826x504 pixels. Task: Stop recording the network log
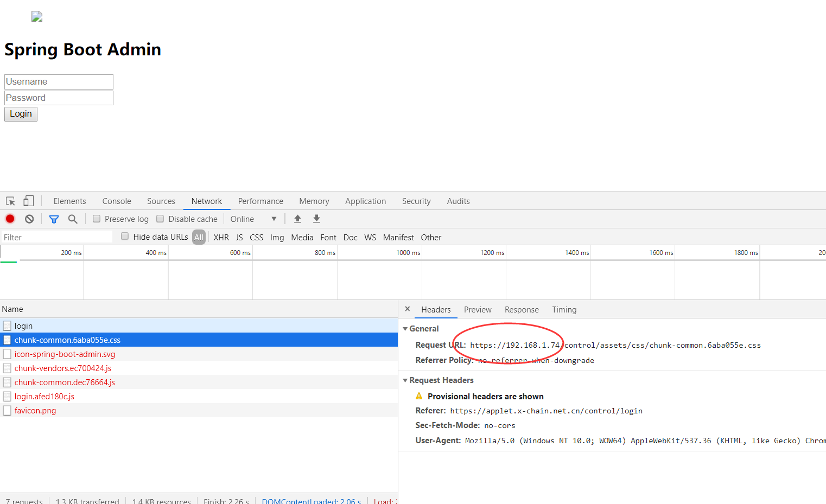(9, 219)
